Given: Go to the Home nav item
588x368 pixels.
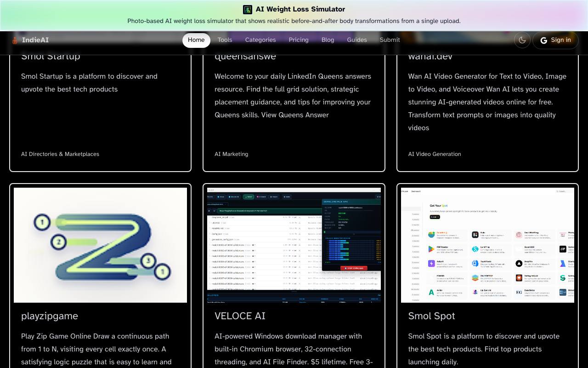Looking at the screenshot, I should point(196,40).
